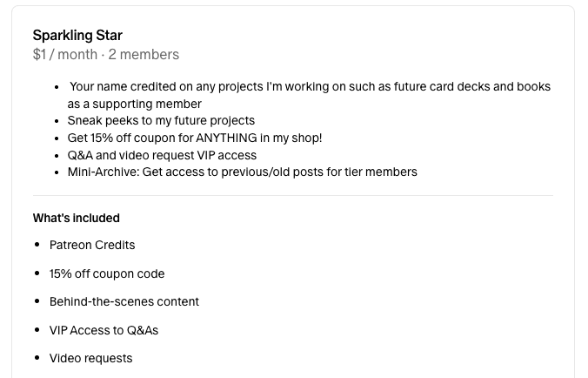Click the divider line above What's included
Viewport: 588px width, 378px height.
click(x=293, y=196)
